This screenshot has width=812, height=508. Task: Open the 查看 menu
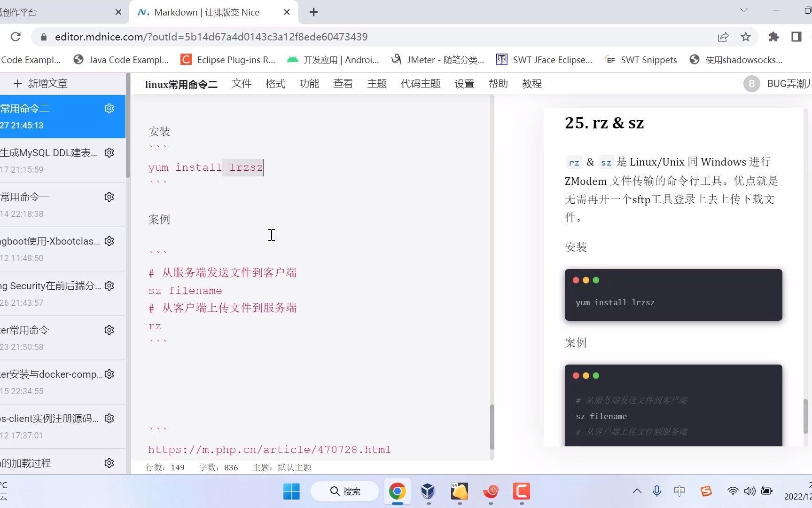(343, 84)
